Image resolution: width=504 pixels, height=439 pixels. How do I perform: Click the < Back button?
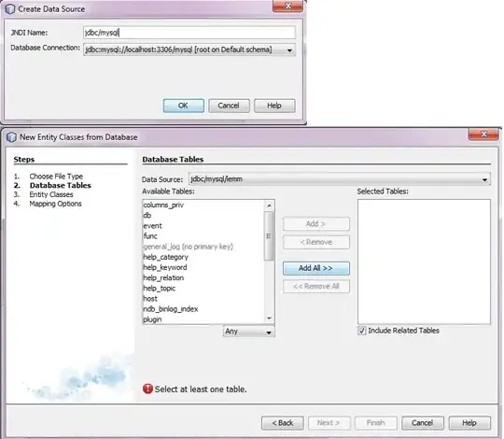(283, 423)
